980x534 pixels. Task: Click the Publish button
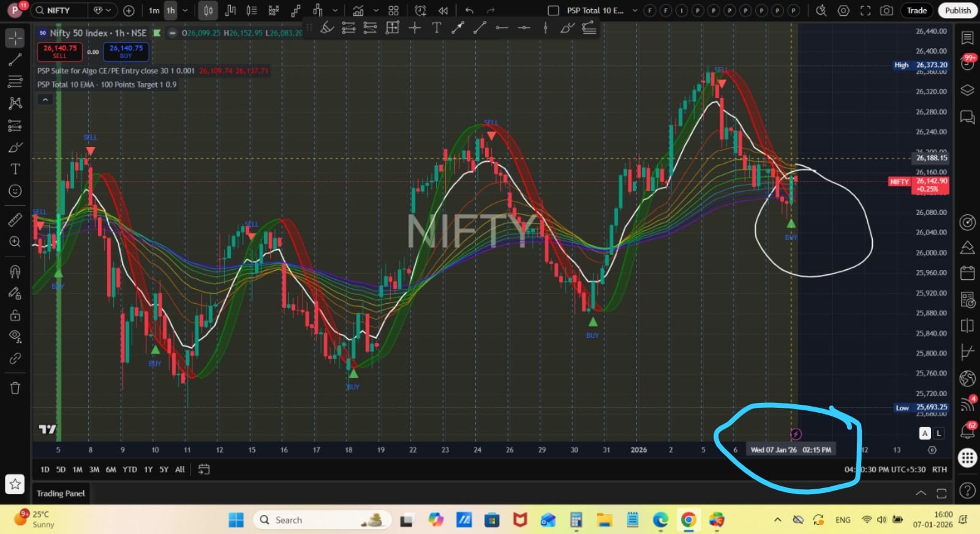tap(957, 10)
